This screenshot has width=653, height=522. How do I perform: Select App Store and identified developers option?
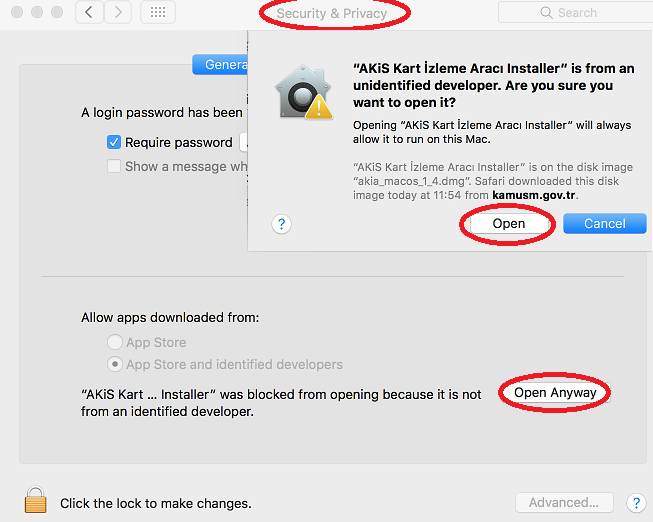point(115,364)
